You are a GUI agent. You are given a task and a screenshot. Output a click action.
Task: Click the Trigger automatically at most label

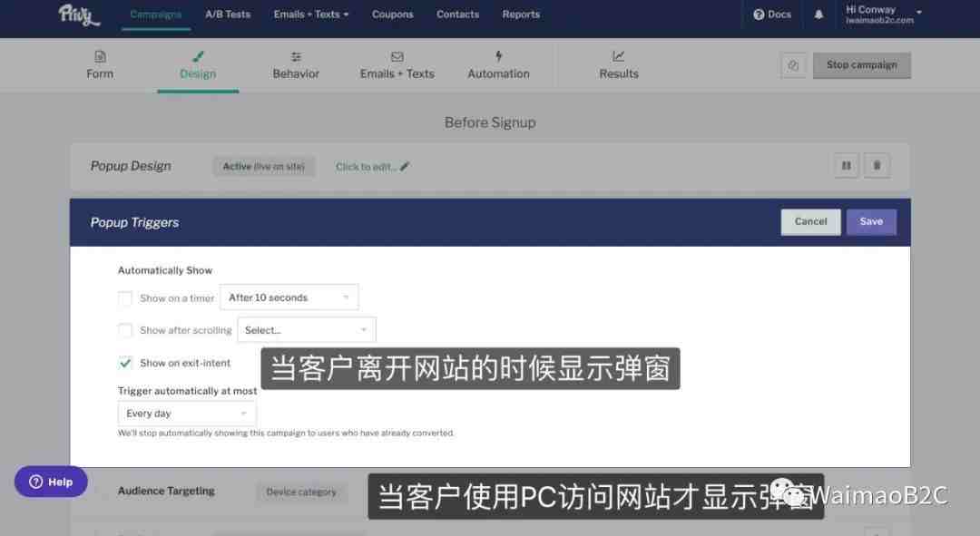tap(187, 391)
